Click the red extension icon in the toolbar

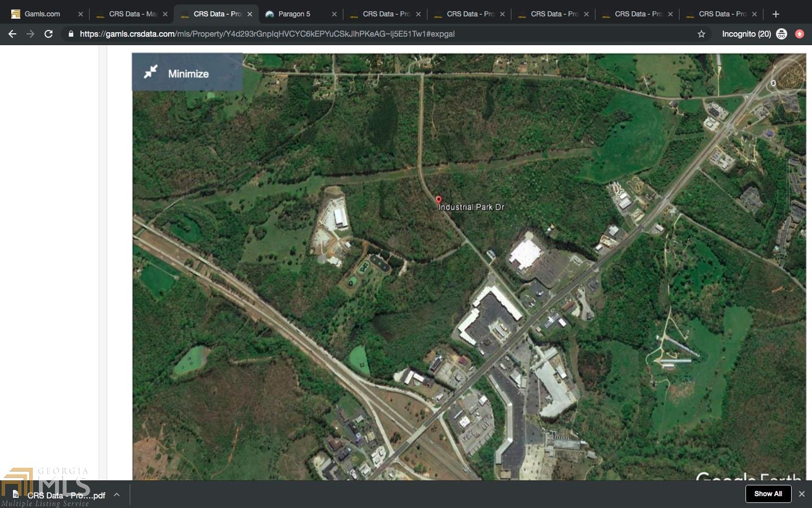800,34
